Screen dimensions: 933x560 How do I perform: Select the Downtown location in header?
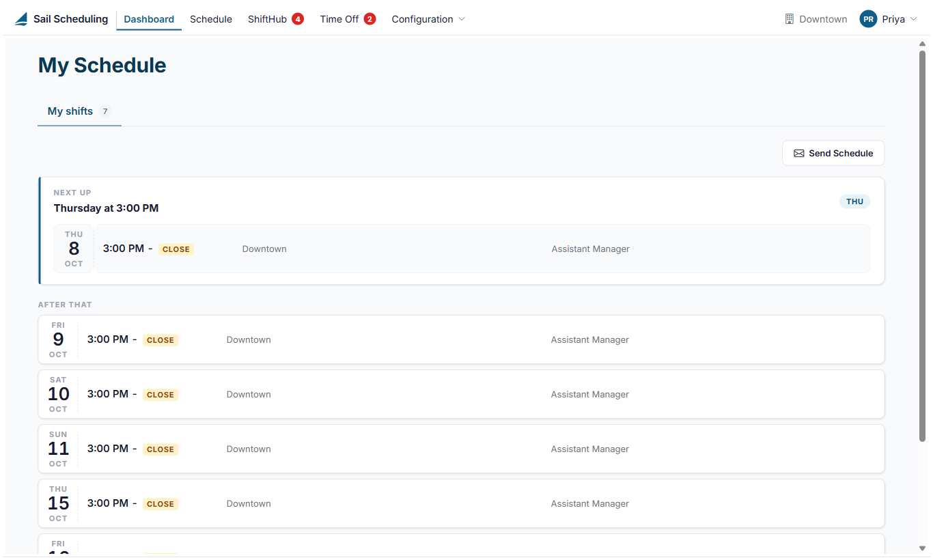tap(823, 19)
